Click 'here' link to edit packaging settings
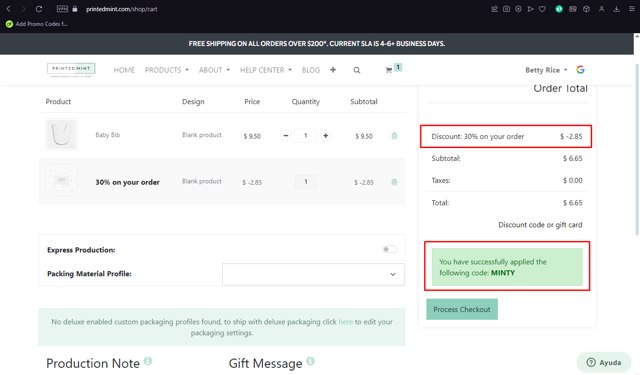Viewport: 640px width, 375px height. point(345,322)
